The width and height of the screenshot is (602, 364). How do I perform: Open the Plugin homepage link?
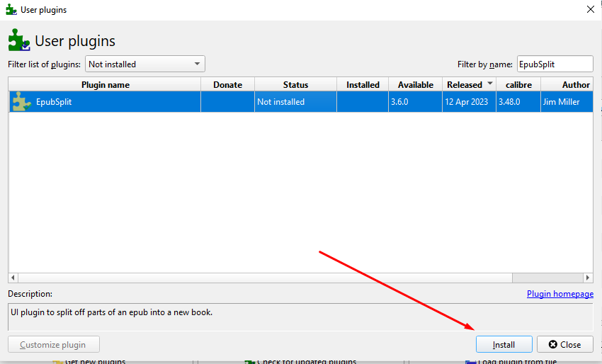pyautogui.click(x=560, y=294)
